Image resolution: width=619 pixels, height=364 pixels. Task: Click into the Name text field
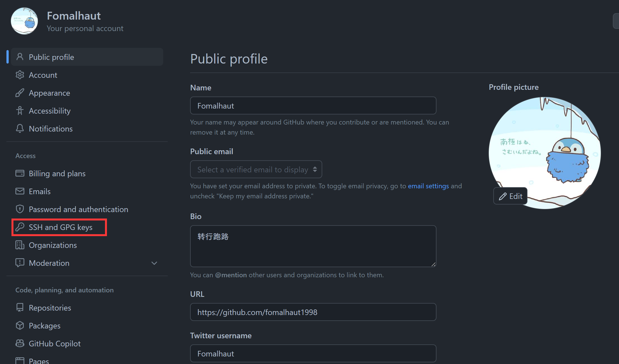tap(313, 106)
